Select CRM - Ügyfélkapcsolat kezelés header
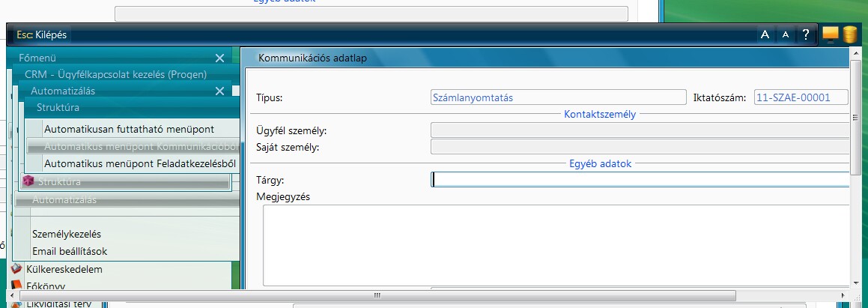868x308 pixels. [x=115, y=74]
